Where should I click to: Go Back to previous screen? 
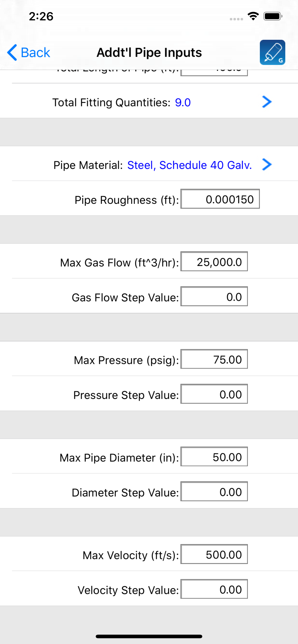[29, 52]
